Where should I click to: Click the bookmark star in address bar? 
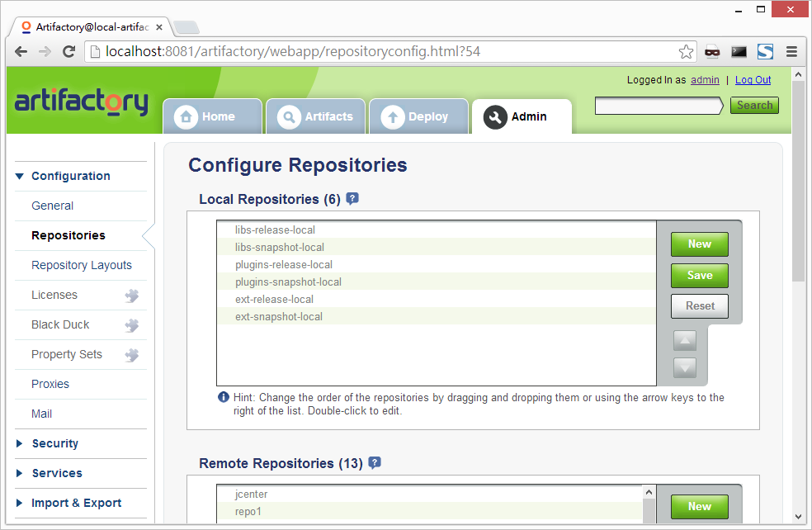[x=686, y=52]
